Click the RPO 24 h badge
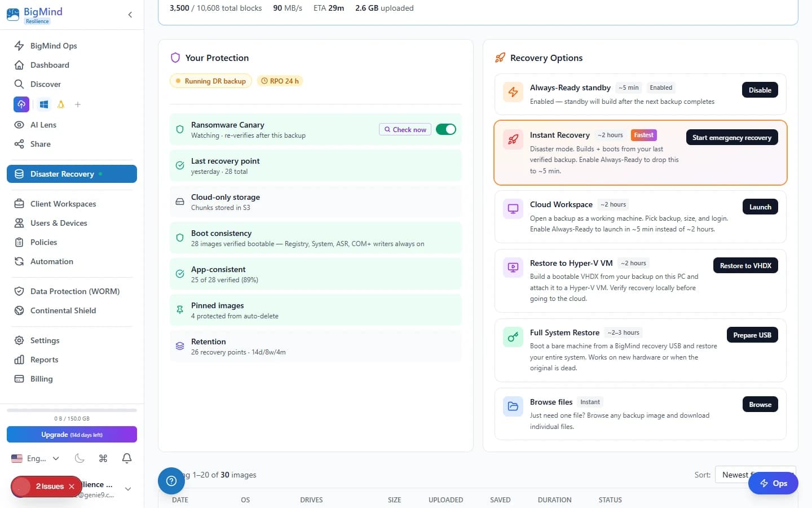This screenshot has height=508, width=812. pyautogui.click(x=280, y=81)
